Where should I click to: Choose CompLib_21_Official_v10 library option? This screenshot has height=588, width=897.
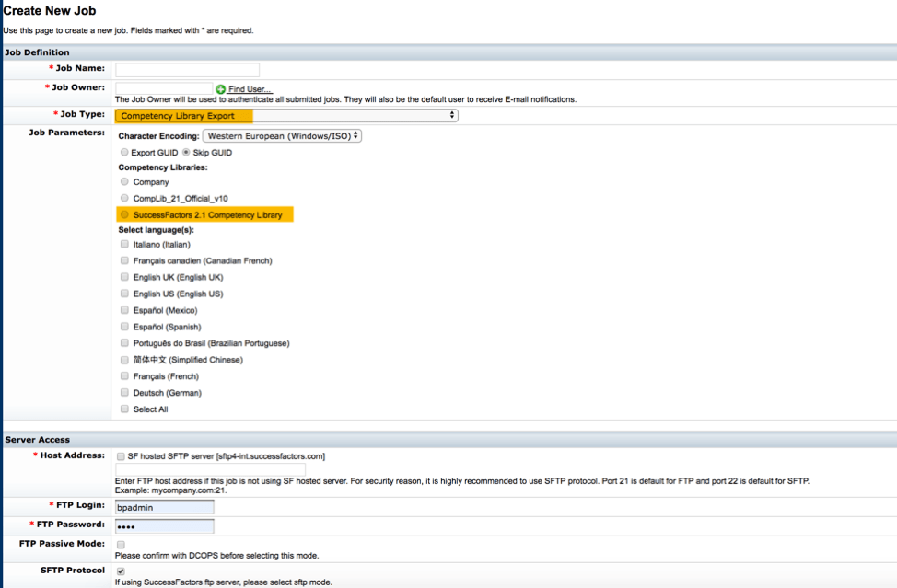(124, 199)
